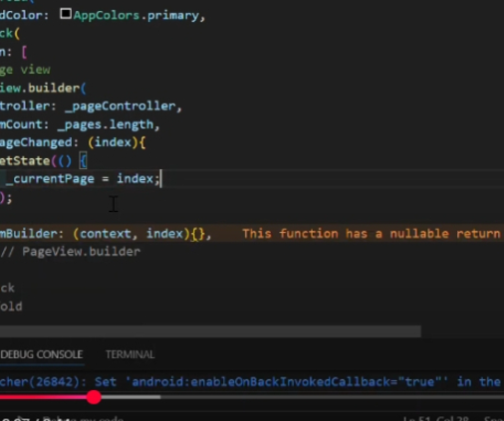
Task: Click the 'This function has a nullable return' warning
Action: pos(372,234)
